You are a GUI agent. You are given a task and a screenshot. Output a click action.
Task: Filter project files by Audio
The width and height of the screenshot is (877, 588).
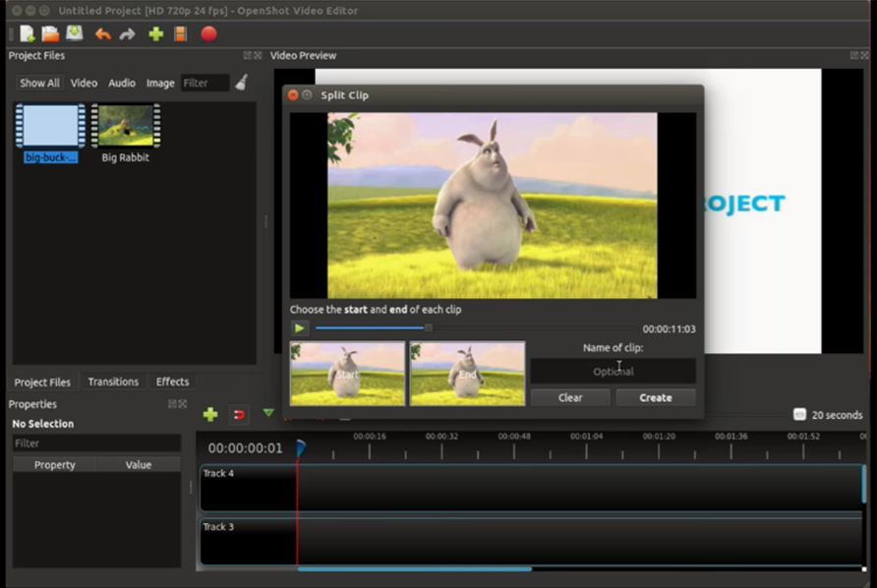pyautogui.click(x=121, y=83)
